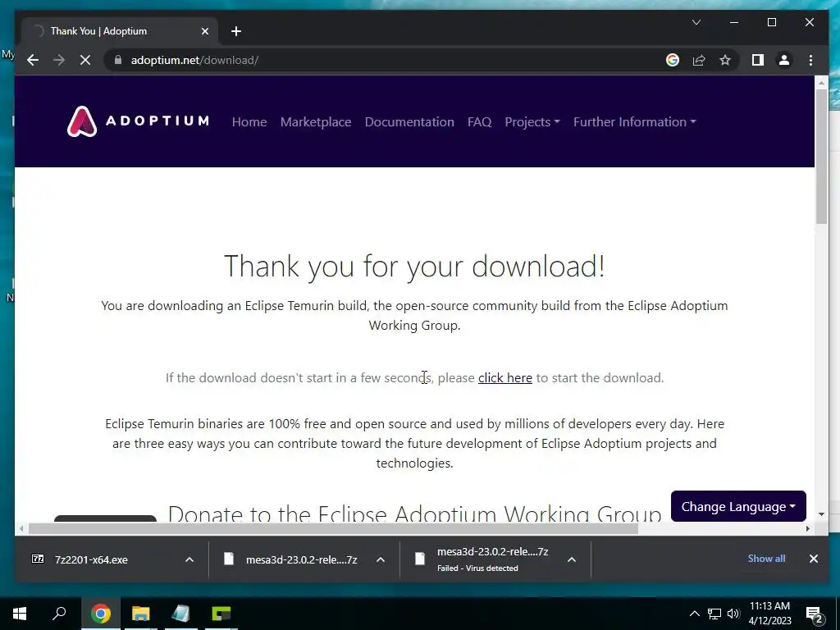The height and width of the screenshot is (630, 840).
Task: Open the Chrome side panel
Action: tap(757, 60)
